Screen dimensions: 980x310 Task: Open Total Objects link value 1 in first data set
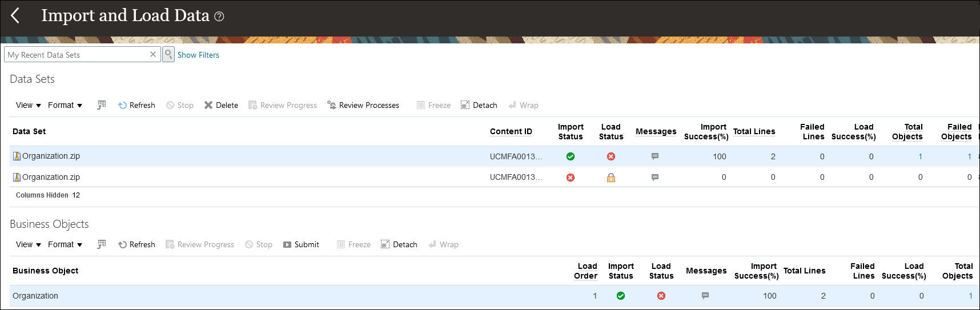(920, 156)
